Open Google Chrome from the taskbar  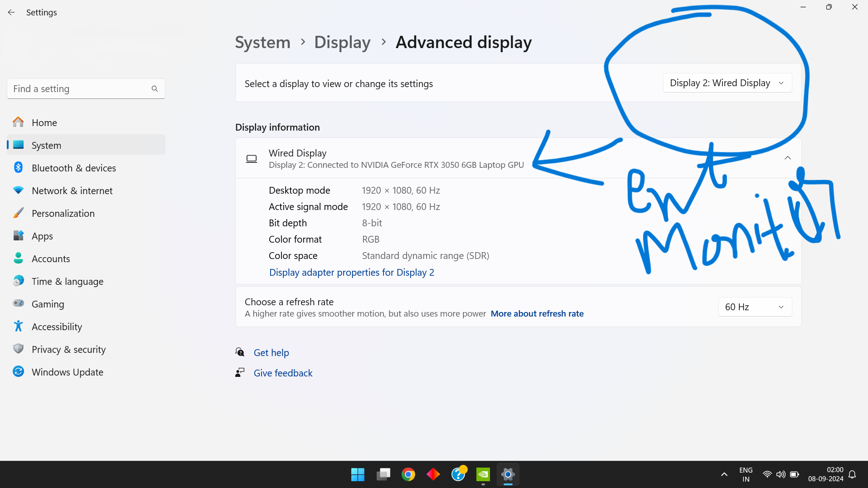point(408,474)
